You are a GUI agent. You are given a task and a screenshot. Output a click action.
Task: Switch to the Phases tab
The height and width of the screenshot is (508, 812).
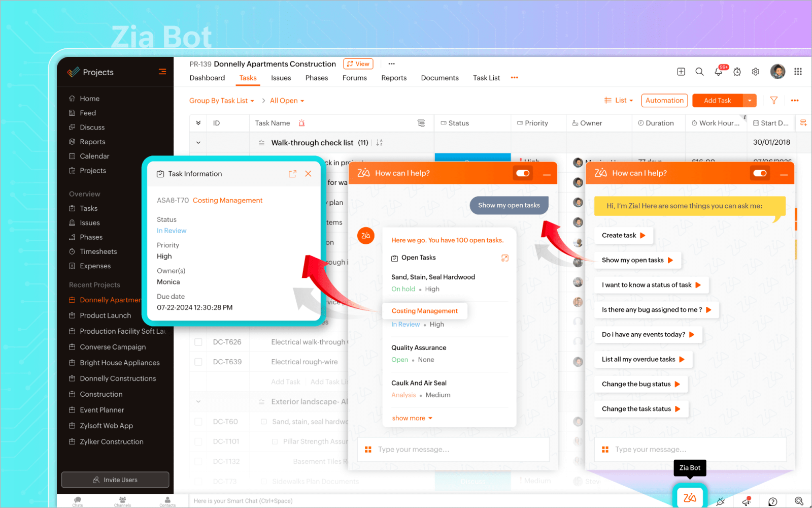point(317,78)
